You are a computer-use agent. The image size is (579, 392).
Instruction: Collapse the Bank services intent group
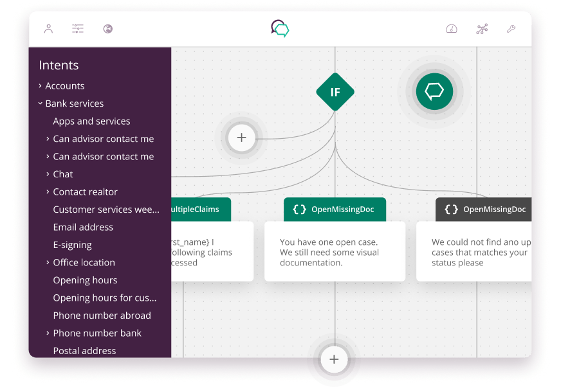(40, 103)
